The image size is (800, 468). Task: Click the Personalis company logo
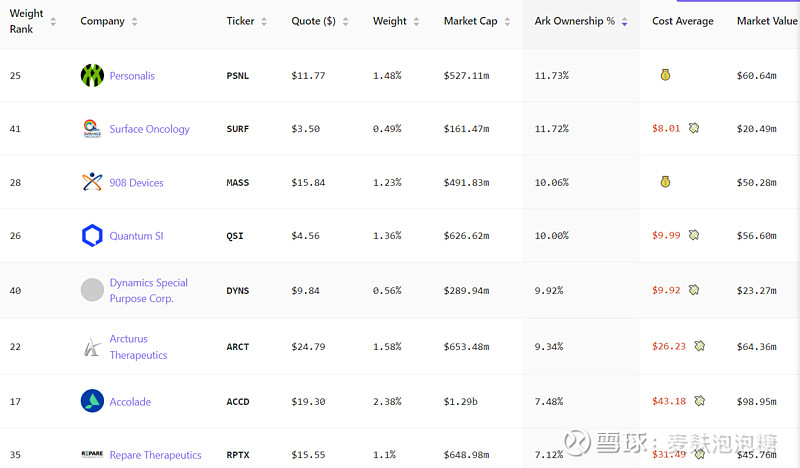click(x=92, y=76)
